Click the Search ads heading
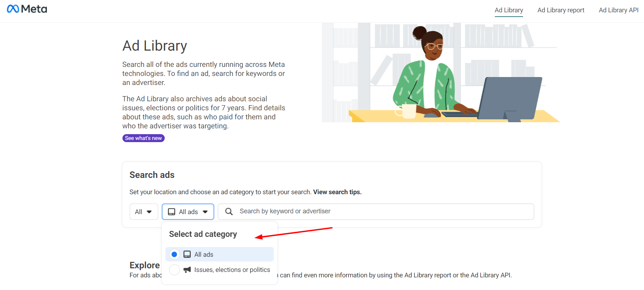 coord(152,175)
